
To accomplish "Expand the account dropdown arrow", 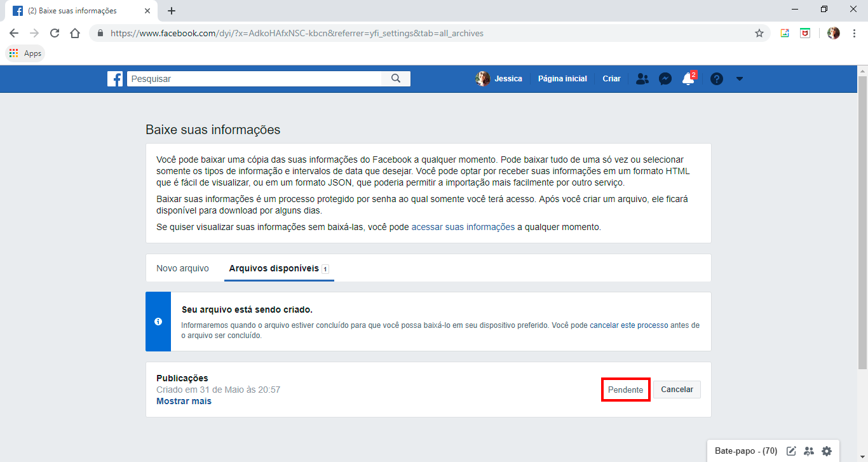I will tap(739, 79).
